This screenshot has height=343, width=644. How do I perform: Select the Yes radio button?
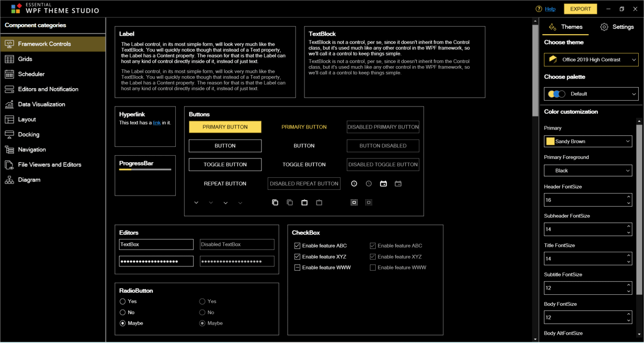[x=122, y=302]
